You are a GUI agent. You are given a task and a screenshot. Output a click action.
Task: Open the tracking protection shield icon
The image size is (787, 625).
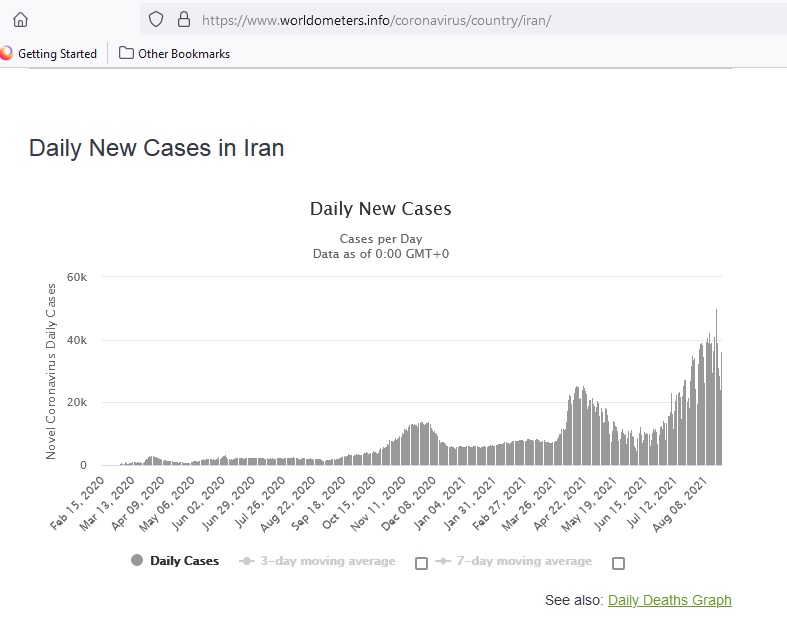coord(156,20)
